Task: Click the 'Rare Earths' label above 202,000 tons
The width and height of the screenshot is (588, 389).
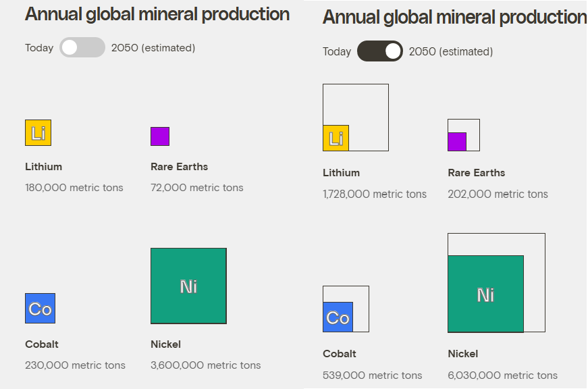Action: coord(477,173)
